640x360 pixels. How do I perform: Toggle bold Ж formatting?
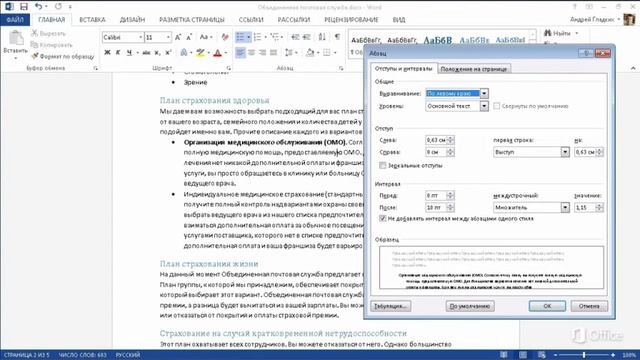(x=107, y=53)
